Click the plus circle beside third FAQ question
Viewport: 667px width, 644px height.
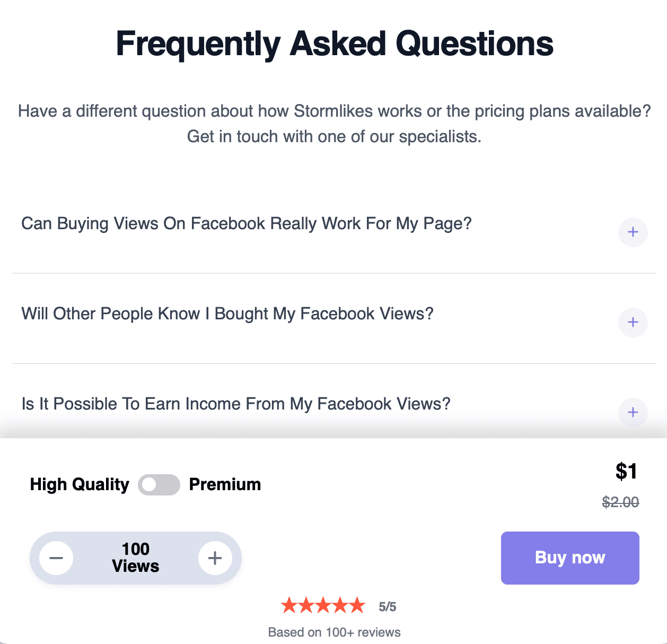pos(633,413)
